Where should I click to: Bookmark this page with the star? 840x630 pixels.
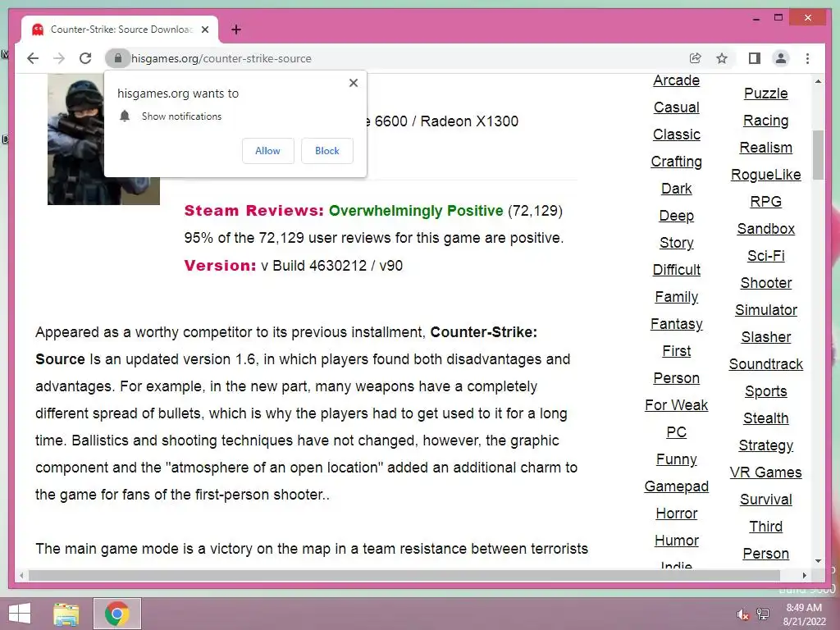coord(722,58)
